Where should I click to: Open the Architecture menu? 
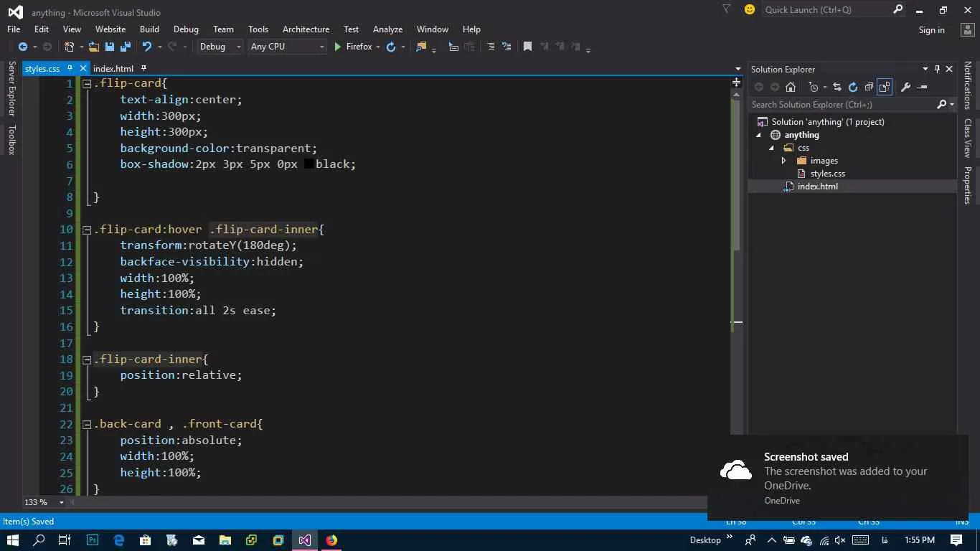coord(306,29)
